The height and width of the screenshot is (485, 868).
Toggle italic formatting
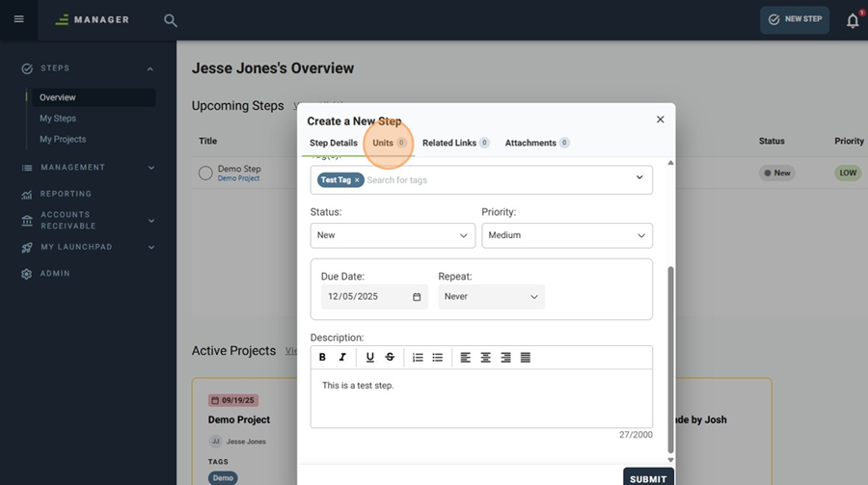(x=342, y=358)
